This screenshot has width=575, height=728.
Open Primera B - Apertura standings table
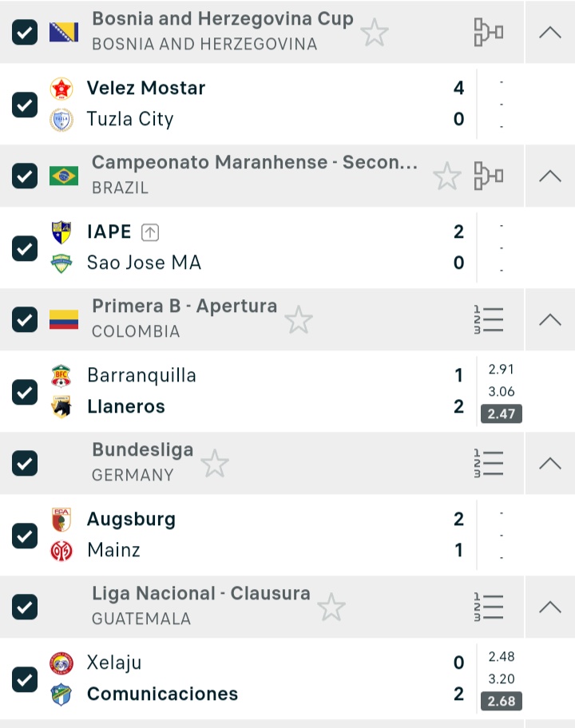pos(488,319)
